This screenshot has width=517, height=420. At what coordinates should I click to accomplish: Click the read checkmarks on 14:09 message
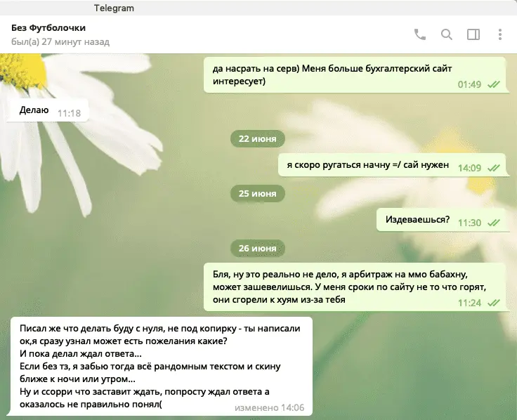tap(494, 168)
